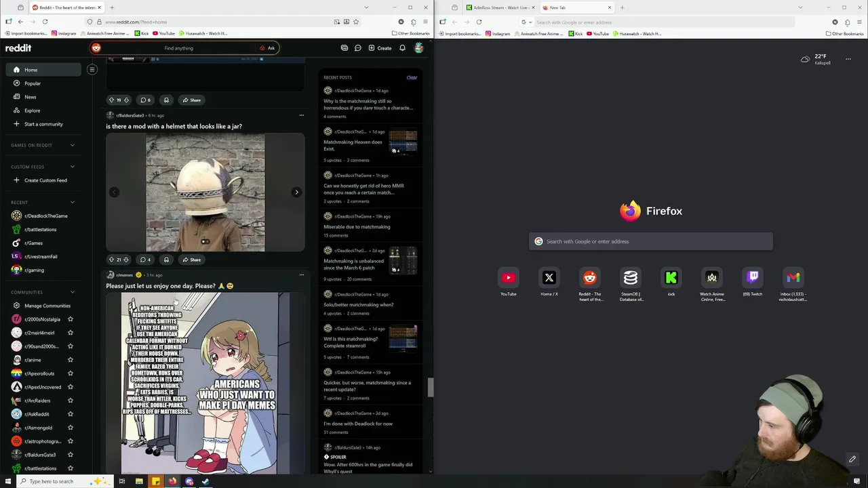Show previous image in jar helmet gallery
868x488 pixels.
click(115, 192)
